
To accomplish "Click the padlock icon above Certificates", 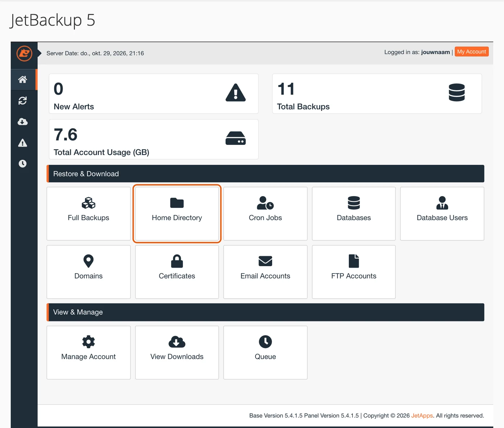I will (177, 261).
